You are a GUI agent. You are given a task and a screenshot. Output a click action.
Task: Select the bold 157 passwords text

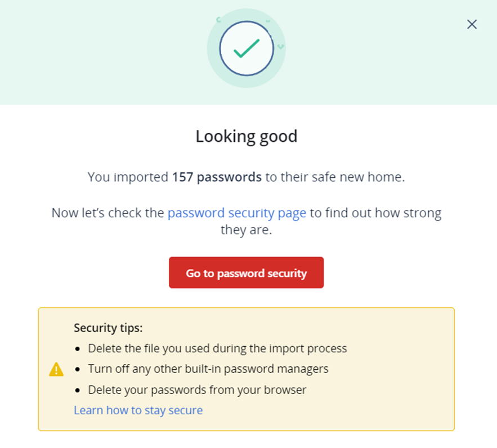[x=217, y=177]
